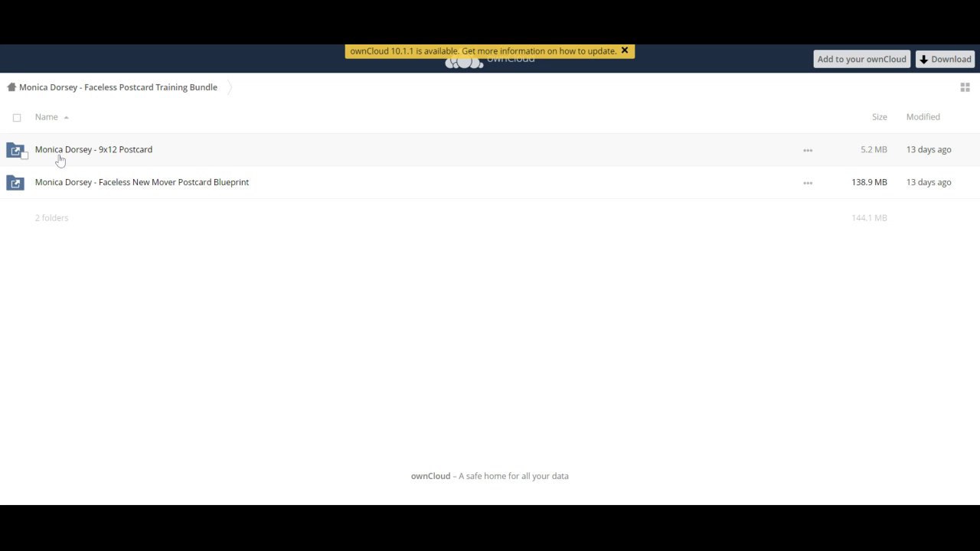Click 13 days ago for New Mover Blueprint
The height and width of the screenshot is (551, 980).
[x=929, y=182]
